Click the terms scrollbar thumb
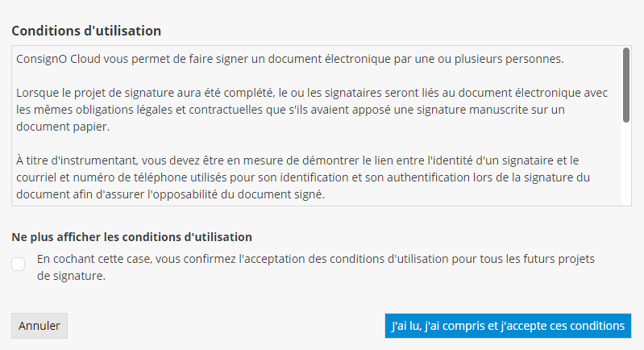The image size is (644, 350). tap(626, 85)
